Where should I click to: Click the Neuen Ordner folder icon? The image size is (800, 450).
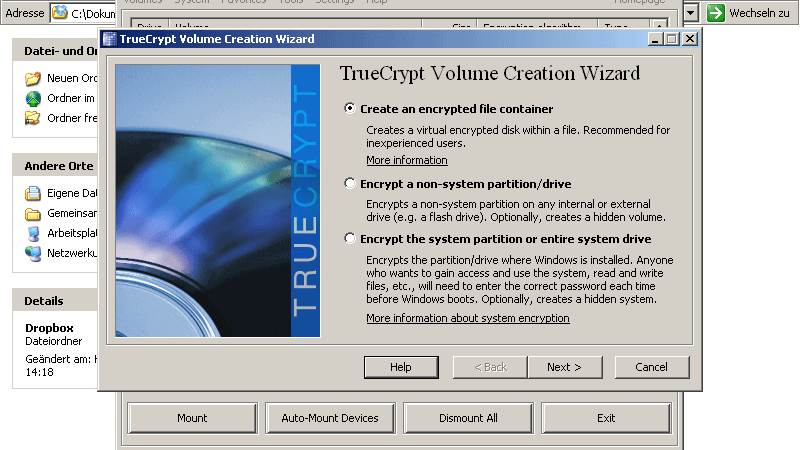(33, 78)
